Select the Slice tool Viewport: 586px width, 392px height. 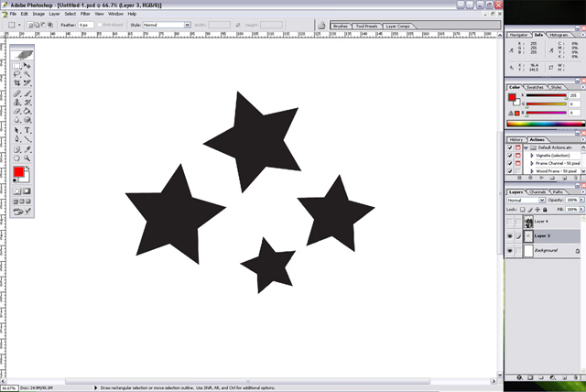[27, 83]
